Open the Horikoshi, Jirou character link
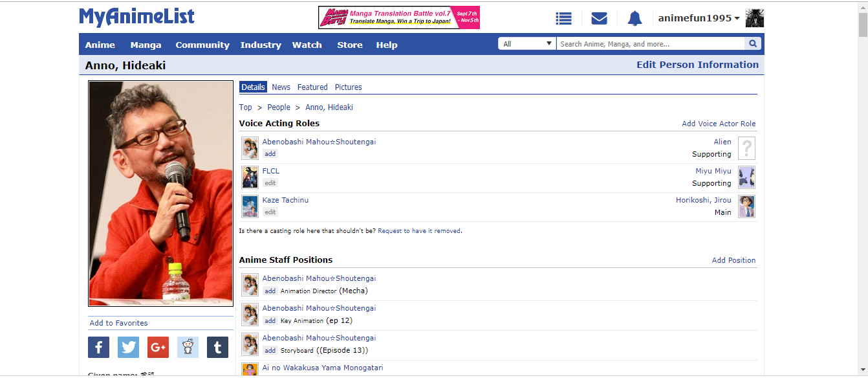The height and width of the screenshot is (378, 868). tap(704, 200)
